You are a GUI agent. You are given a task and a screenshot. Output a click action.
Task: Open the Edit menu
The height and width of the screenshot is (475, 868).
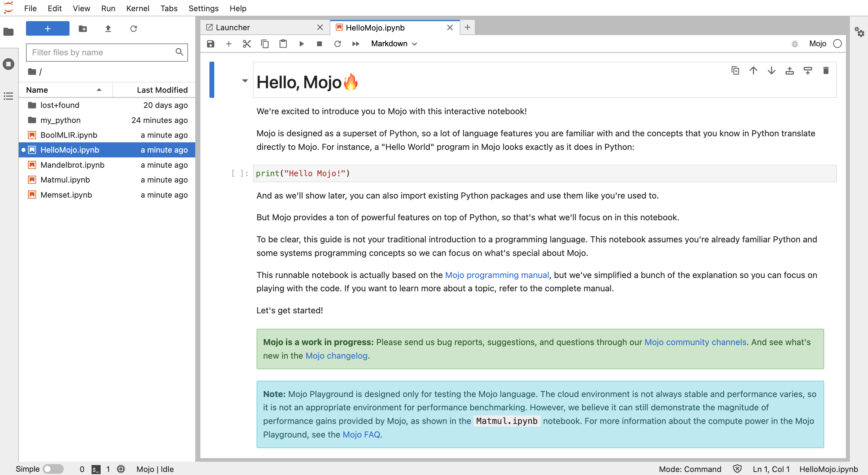55,8
